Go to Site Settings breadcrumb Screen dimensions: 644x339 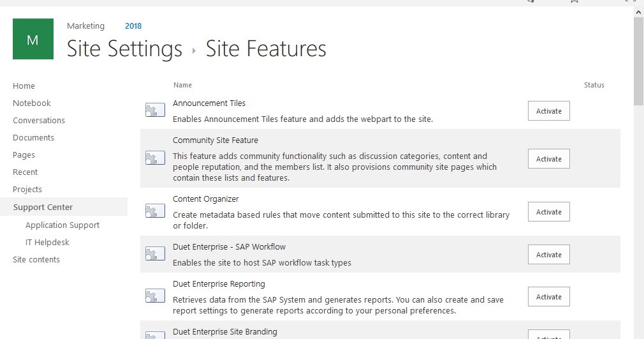tap(124, 49)
